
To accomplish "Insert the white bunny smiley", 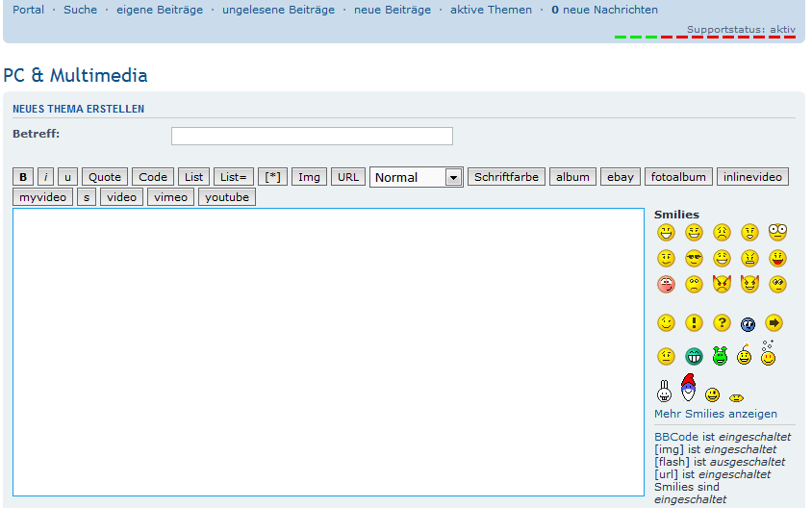I will coord(664,391).
